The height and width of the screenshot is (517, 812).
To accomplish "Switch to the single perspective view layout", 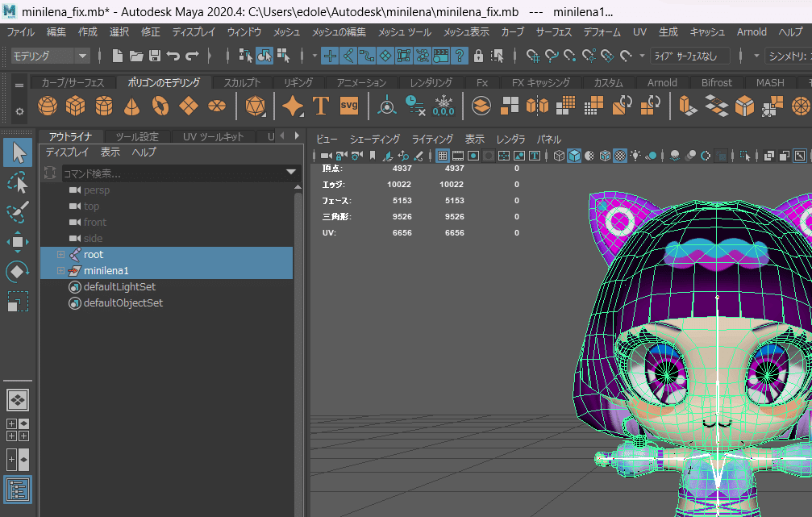I will coord(18,400).
